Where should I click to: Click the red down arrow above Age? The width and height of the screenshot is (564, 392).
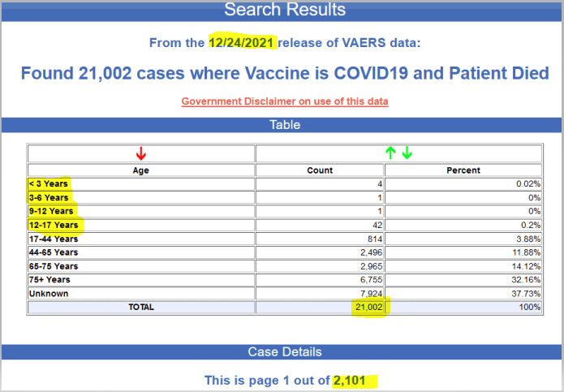pos(140,153)
